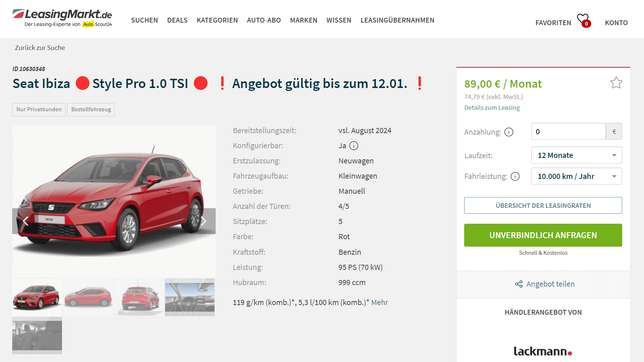Select rear view car thumbnail

(139, 297)
